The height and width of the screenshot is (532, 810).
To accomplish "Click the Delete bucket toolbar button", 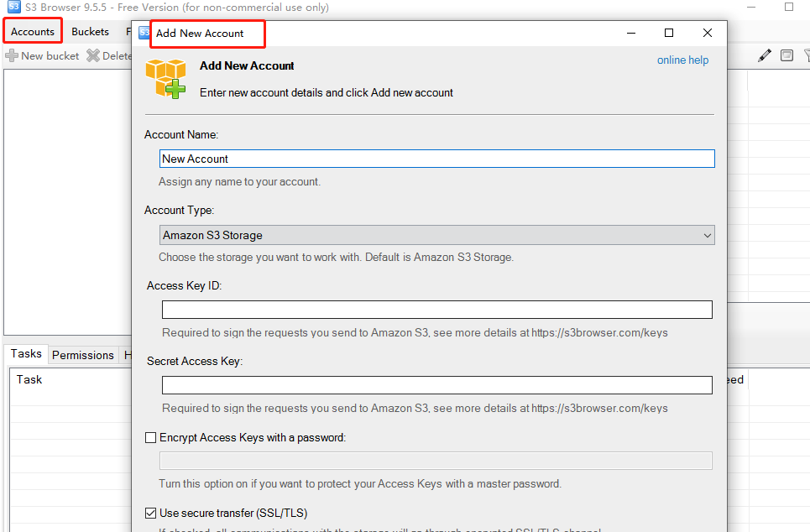I will coord(109,55).
